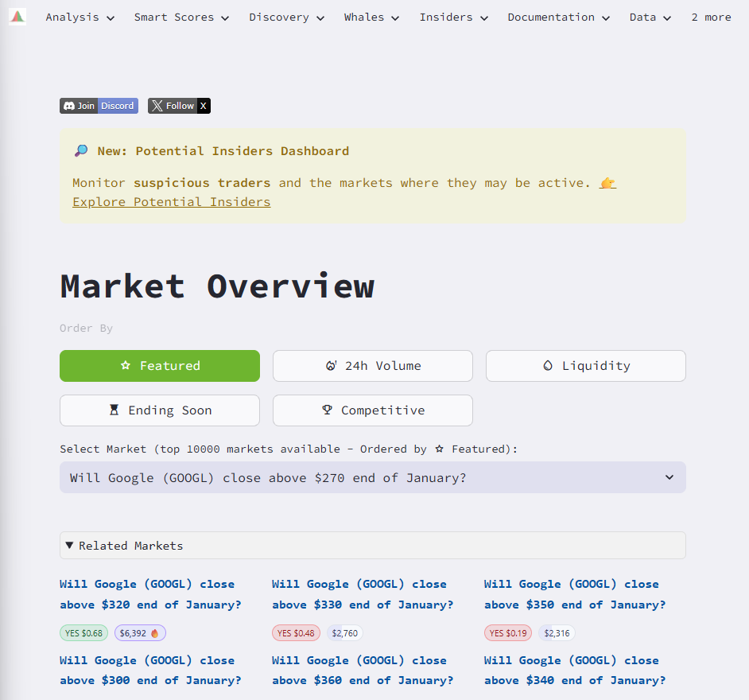Click the $6,392 liquidity badge

[x=140, y=632]
